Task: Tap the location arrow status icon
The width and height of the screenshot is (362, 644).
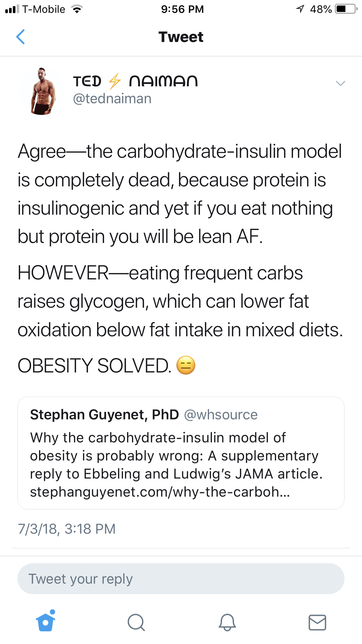Action: click(300, 9)
